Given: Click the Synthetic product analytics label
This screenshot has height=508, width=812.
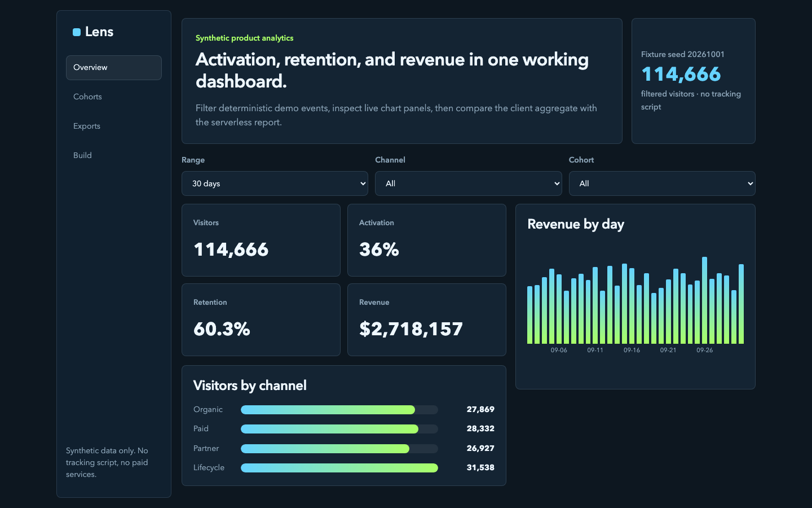Looking at the screenshot, I should click(244, 38).
